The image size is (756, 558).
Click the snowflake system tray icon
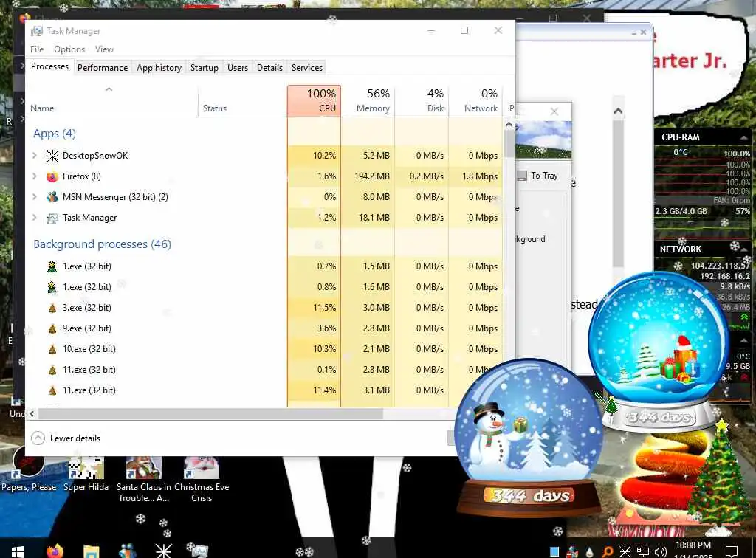tap(625, 552)
